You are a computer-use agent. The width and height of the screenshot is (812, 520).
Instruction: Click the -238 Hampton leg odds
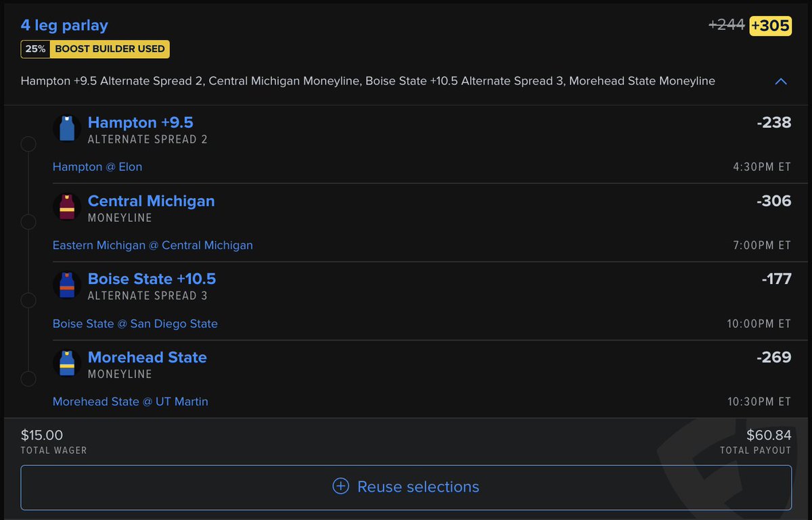[x=774, y=123]
